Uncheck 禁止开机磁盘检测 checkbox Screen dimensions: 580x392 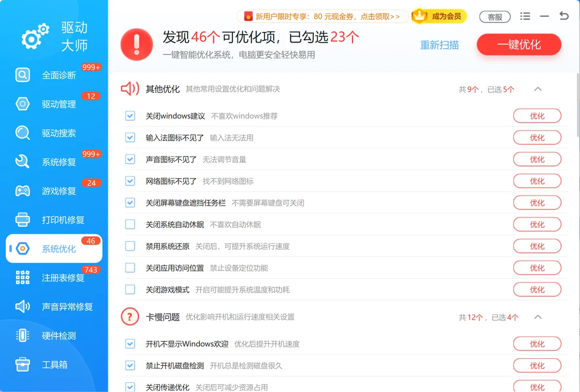point(130,365)
